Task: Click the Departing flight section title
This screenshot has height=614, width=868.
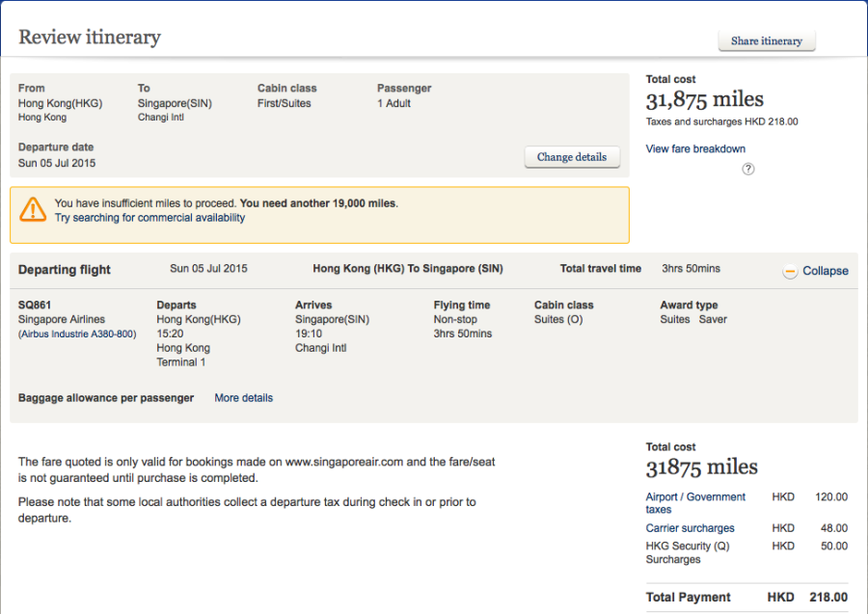Action: 65,270
